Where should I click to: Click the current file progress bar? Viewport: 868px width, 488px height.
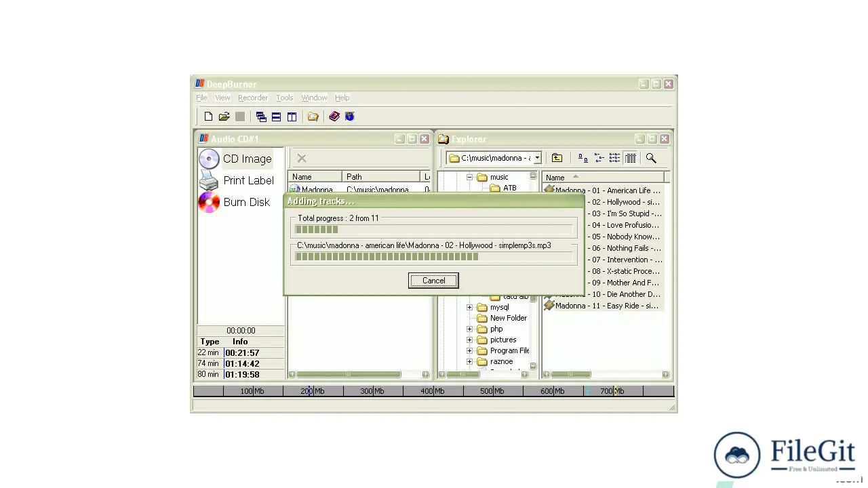click(434, 257)
